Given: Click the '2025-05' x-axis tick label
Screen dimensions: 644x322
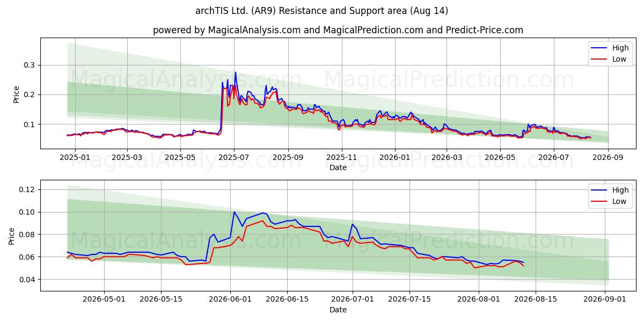Looking at the screenshot, I should pyautogui.click(x=180, y=157).
